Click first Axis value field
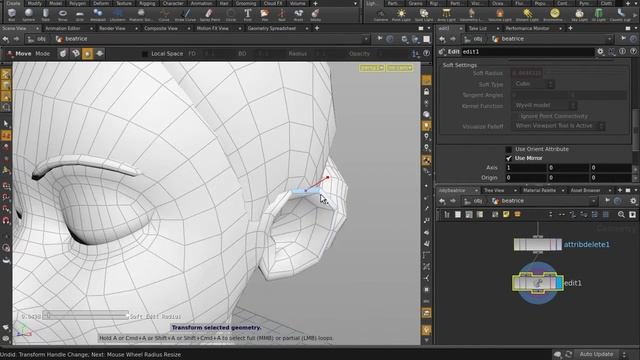This screenshot has height=360, width=640. (x=526, y=168)
